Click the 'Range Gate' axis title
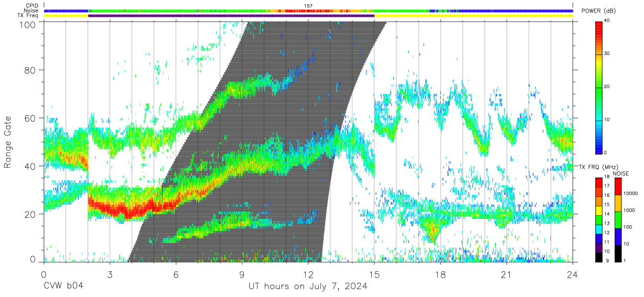Screen dimensions: 644x297 (8, 142)
